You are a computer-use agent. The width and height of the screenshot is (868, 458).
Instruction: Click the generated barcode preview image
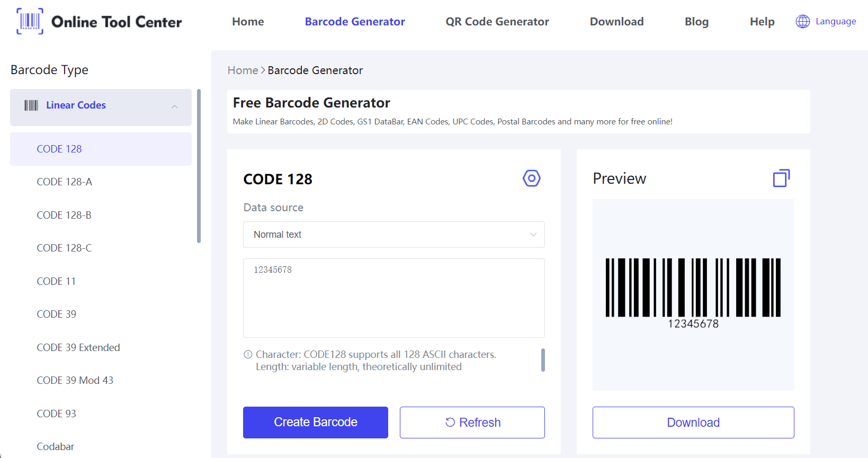pos(693,293)
